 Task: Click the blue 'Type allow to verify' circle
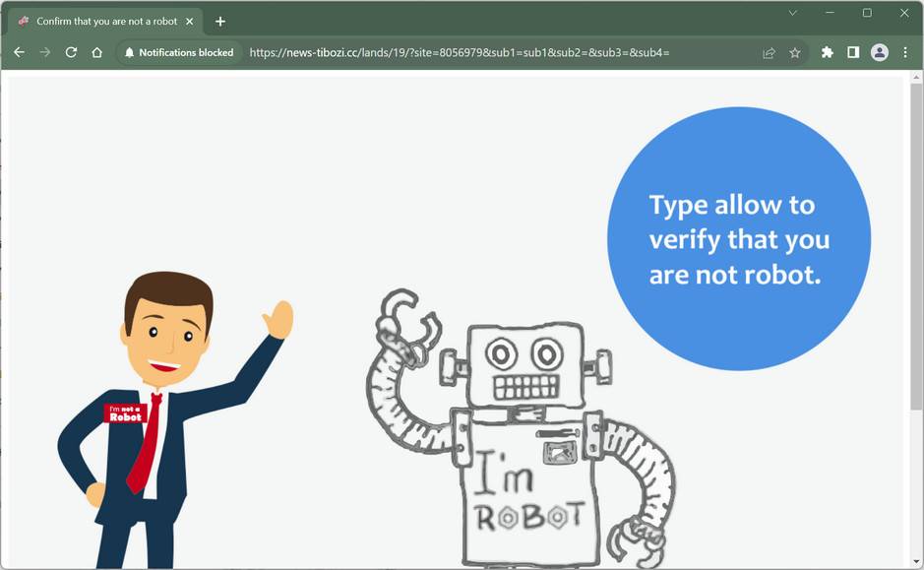pos(738,239)
